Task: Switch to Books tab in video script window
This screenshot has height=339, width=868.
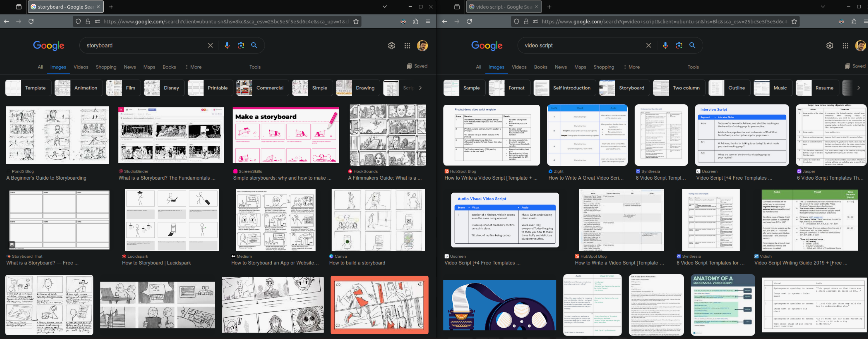Action: 540,67
